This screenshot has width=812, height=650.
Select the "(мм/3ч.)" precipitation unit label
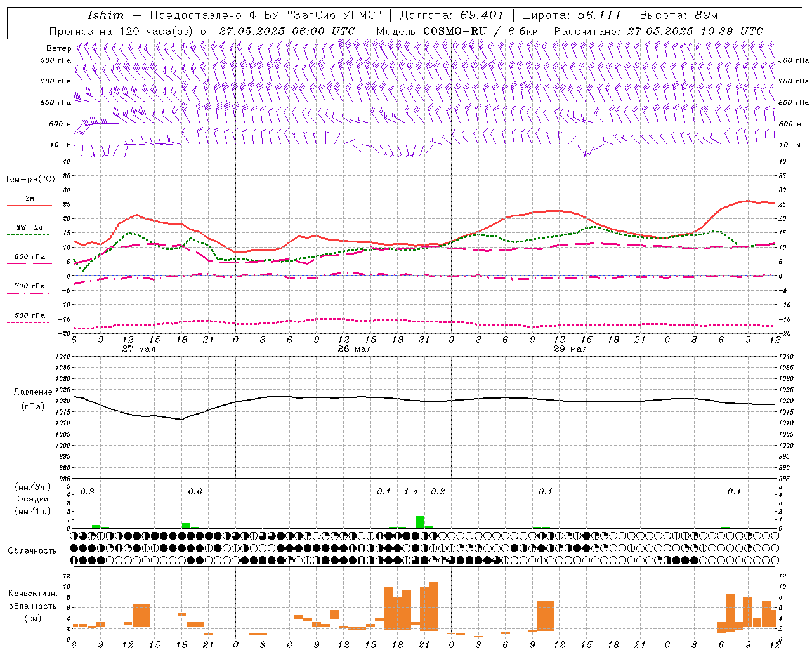click(x=32, y=487)
